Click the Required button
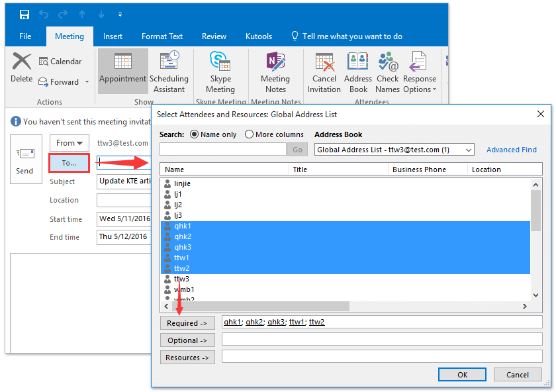The height and width of the screenshot is (392, 556). [187, 322]
